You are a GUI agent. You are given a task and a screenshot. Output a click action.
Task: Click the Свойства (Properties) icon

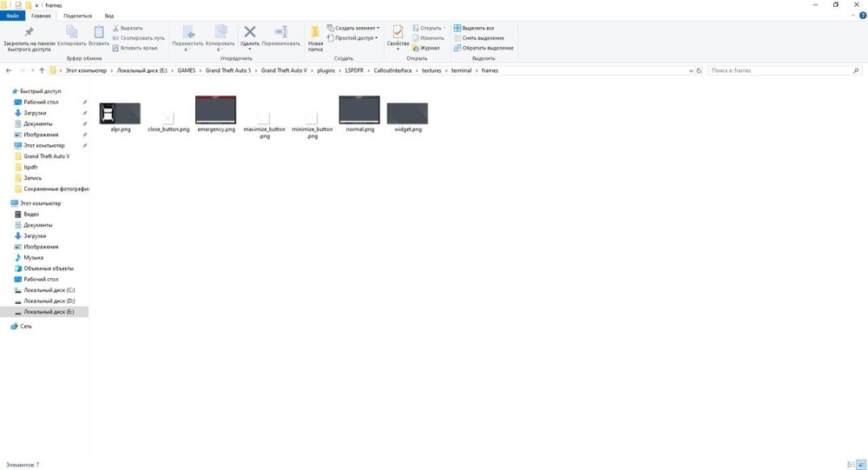(x=398, y=31)
